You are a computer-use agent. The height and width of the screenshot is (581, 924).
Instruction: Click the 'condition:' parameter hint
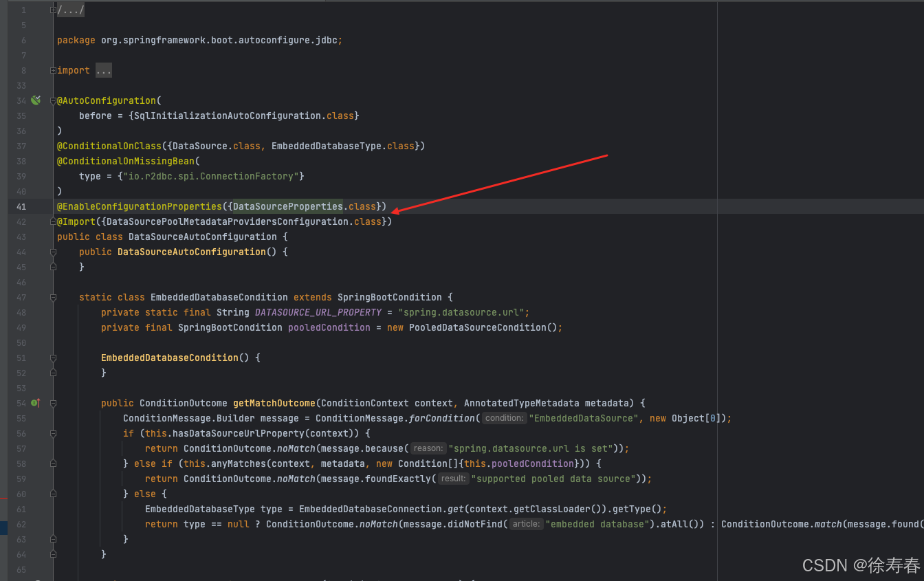click(x=503, y=418)
